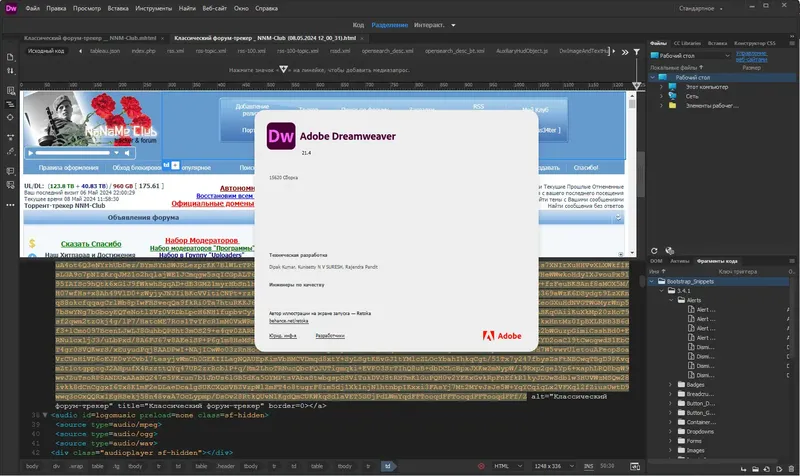Viewport: 800px width, 476px height.
Task: Click the Adobe logo in the About dialog
Action: click(x=502, y=336)
